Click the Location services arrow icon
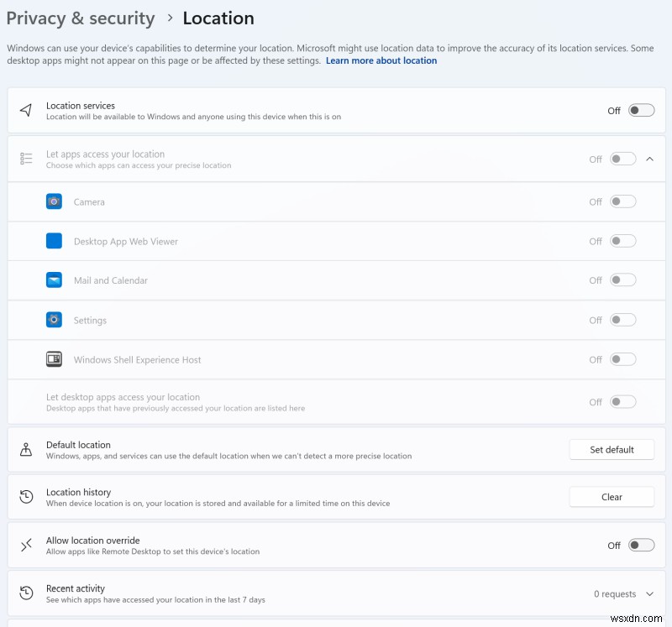The width and height of the screenshot is (672, 627). 26,110
